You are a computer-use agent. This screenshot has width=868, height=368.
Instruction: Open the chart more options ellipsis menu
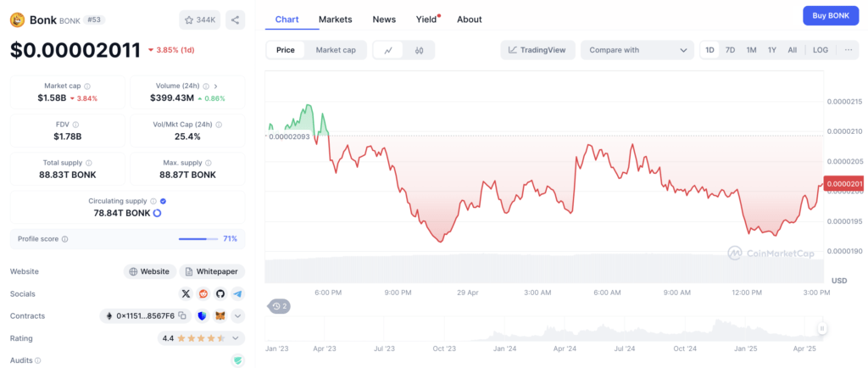848,50
